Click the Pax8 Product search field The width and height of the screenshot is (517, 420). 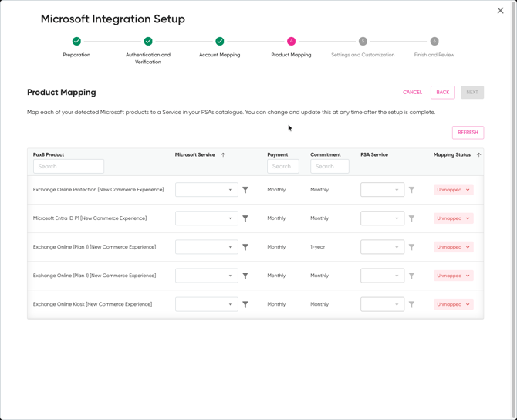[69, 167]
